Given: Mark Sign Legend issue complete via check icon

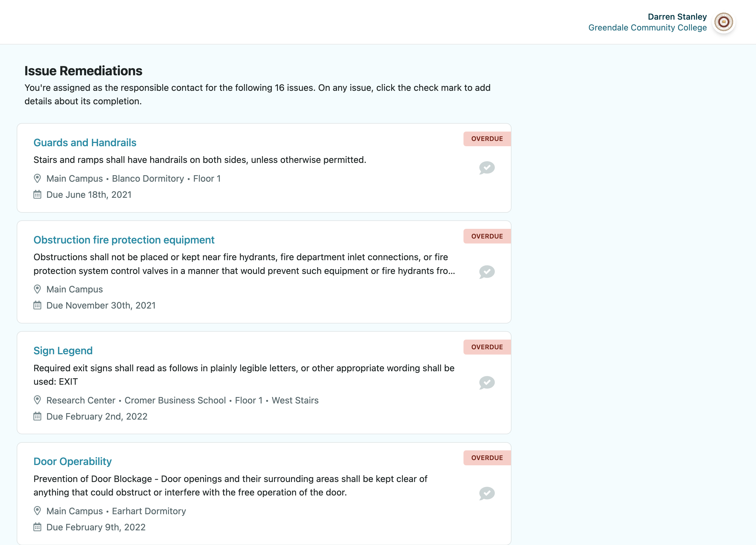Looking at the screenshot, I should (x=487, y=382).
